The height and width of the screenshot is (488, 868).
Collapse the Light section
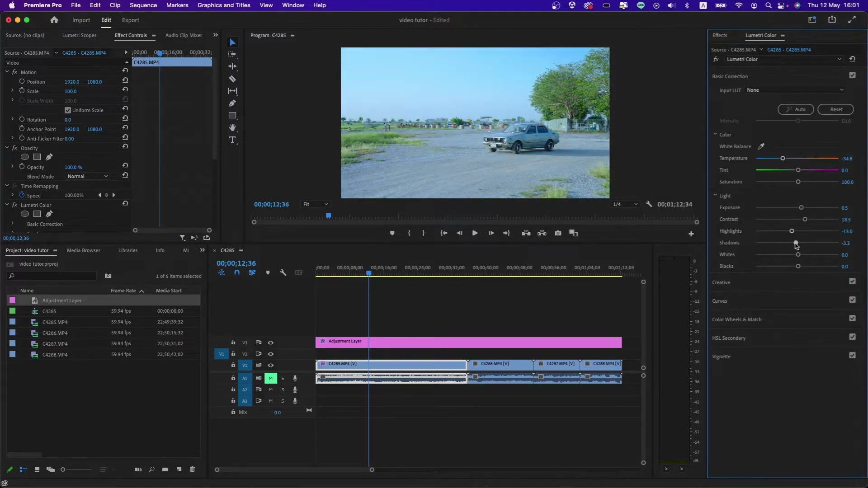(715, 195)
